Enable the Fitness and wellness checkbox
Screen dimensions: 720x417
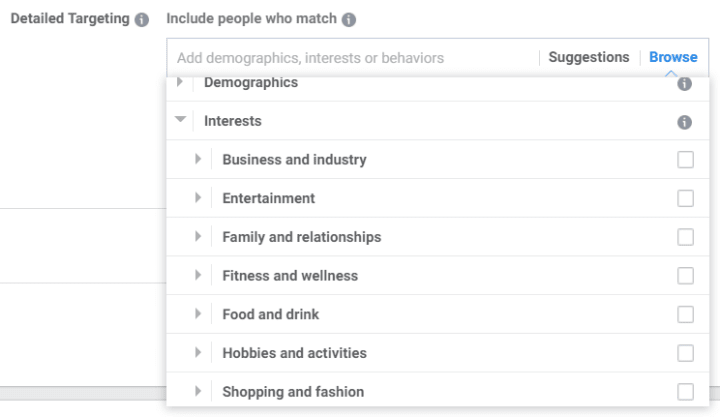(685, 276)
